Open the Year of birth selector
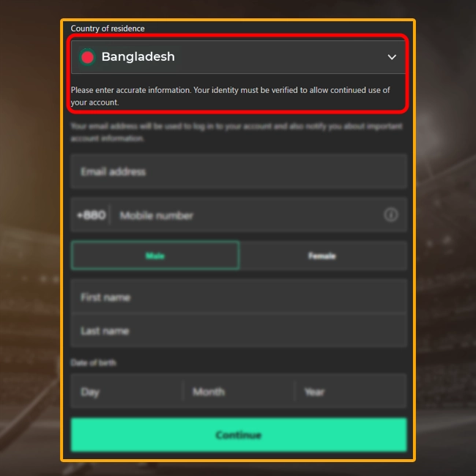This screenshot has width=476, height=476. (351, 392)
